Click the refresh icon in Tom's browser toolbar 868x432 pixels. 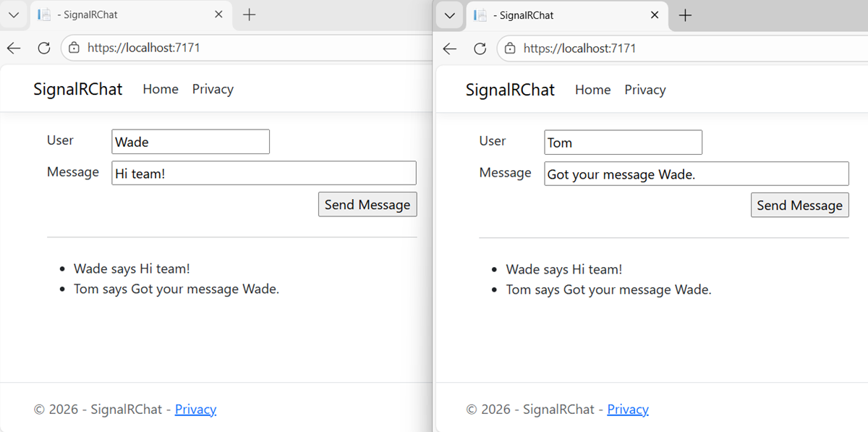coord(480,48)
